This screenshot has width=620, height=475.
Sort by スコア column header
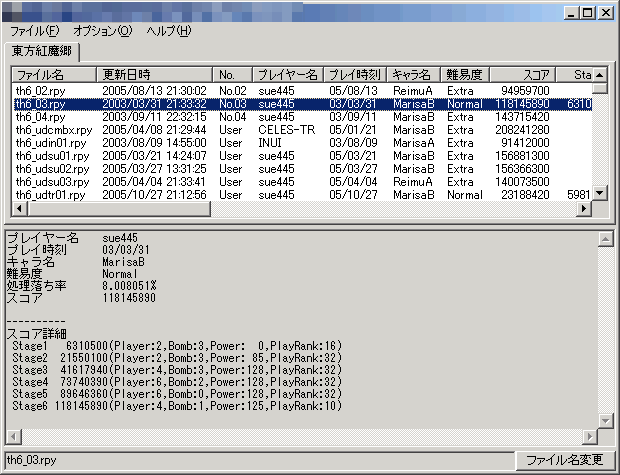click(523, 74)
